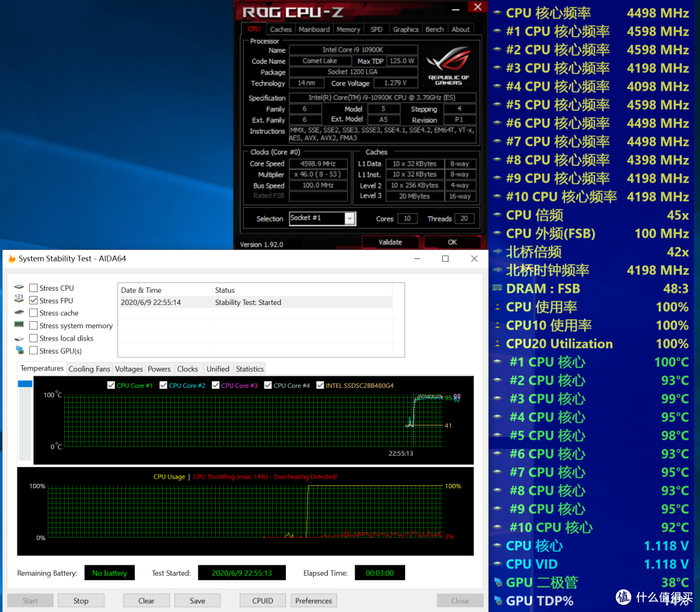This screenshot has height=612, width=700.
Task: Open the Bench tab in CPU-Z
Action: [434, 29]
